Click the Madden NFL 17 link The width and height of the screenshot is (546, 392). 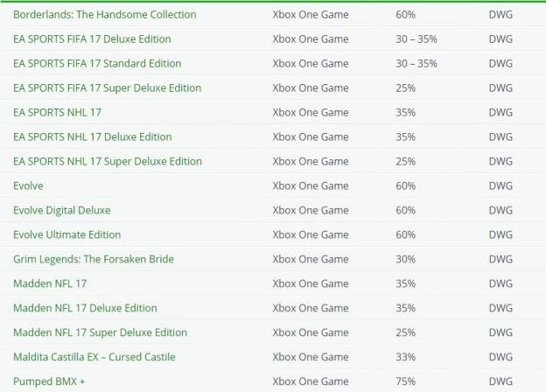[50, 283]
